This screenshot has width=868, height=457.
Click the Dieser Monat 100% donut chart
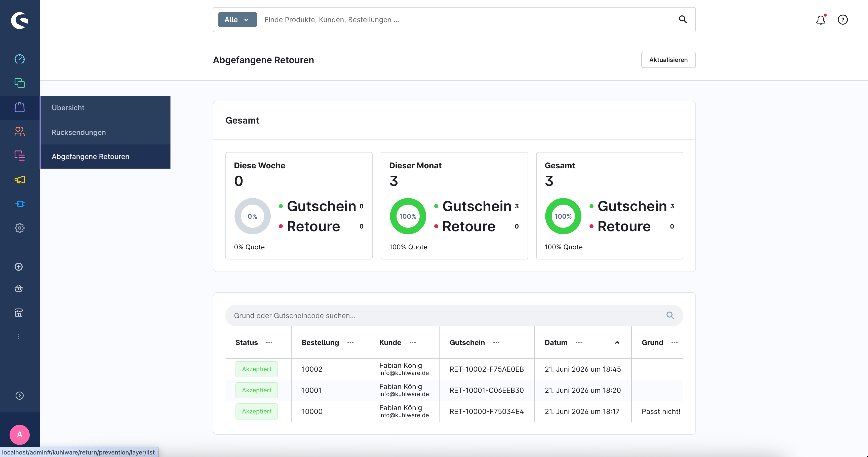[408, 216]
